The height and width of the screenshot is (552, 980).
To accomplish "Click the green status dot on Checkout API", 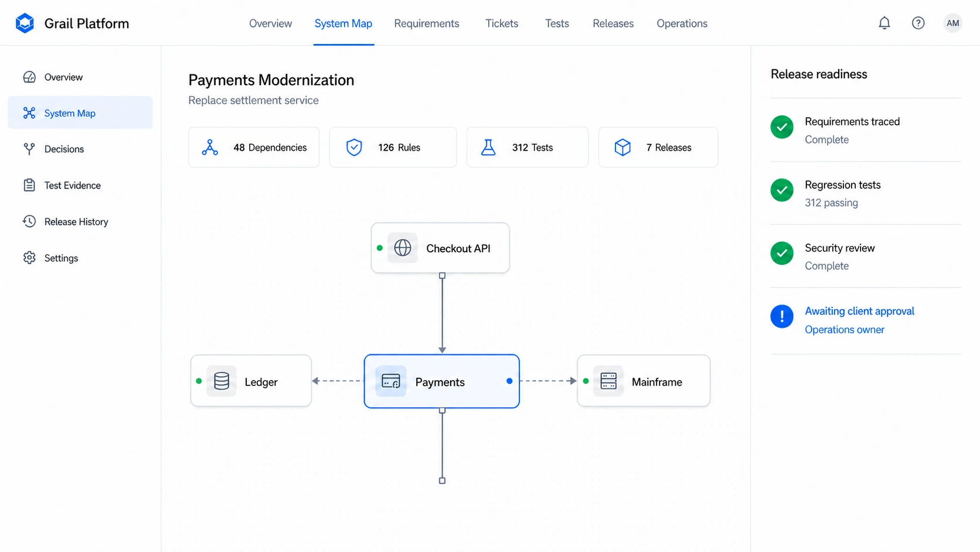I will 380,248.
